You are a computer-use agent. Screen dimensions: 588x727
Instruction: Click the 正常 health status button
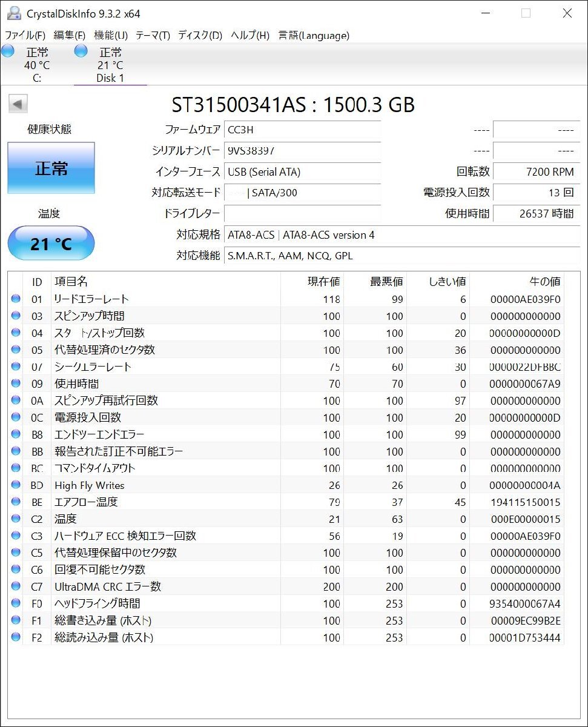(51, 168)
